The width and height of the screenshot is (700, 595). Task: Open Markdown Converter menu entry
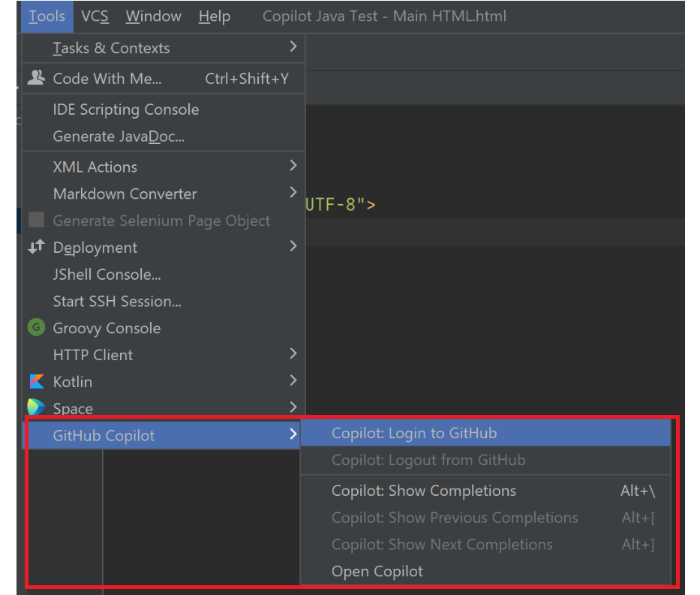pyautogui.click(x=164, y=194)
